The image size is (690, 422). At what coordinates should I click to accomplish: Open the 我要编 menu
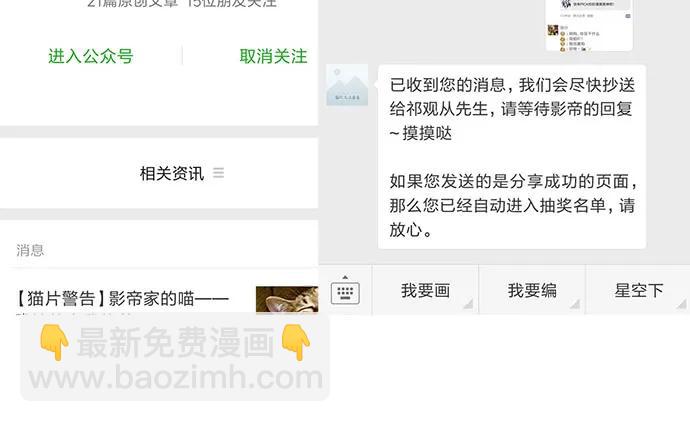pyautogui.click(x=532, y=290)
